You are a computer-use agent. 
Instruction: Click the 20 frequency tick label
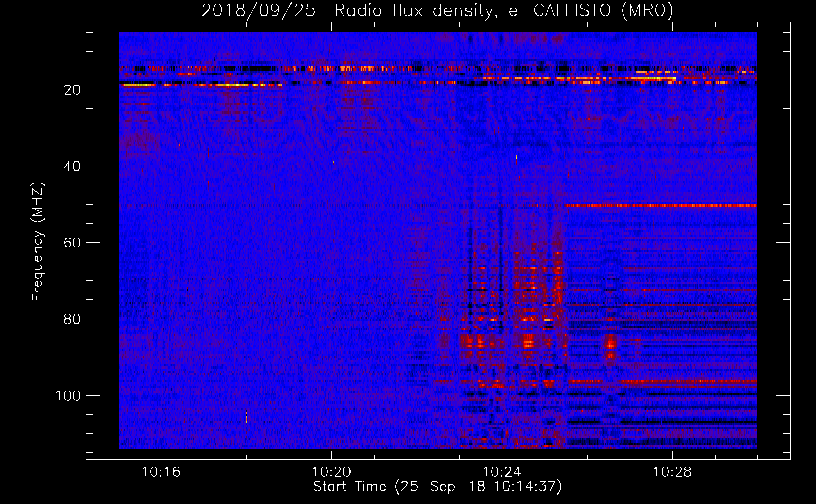[72, 90]
